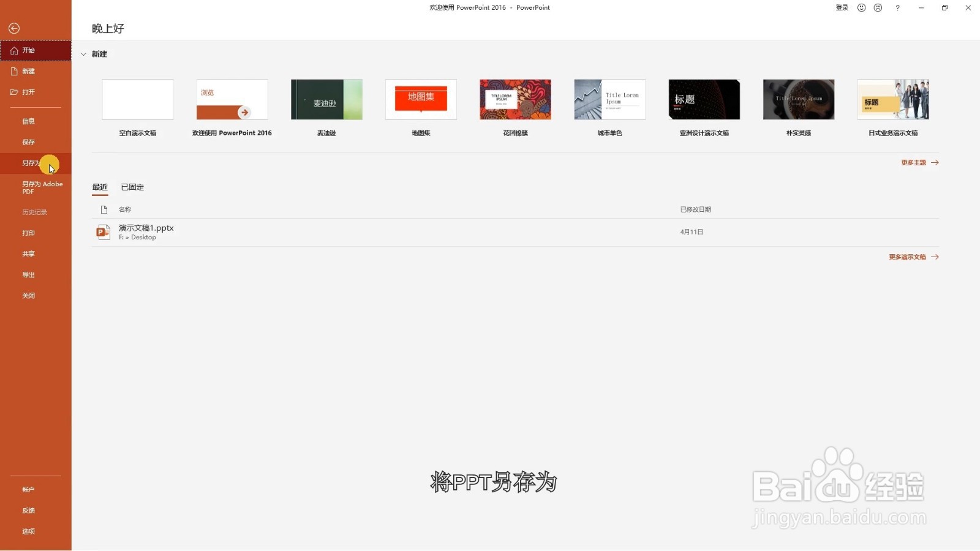The height and width of the screenshot is (551, 980).
Task: Click the document icon in list header
Action: click(x=104, y=209)
